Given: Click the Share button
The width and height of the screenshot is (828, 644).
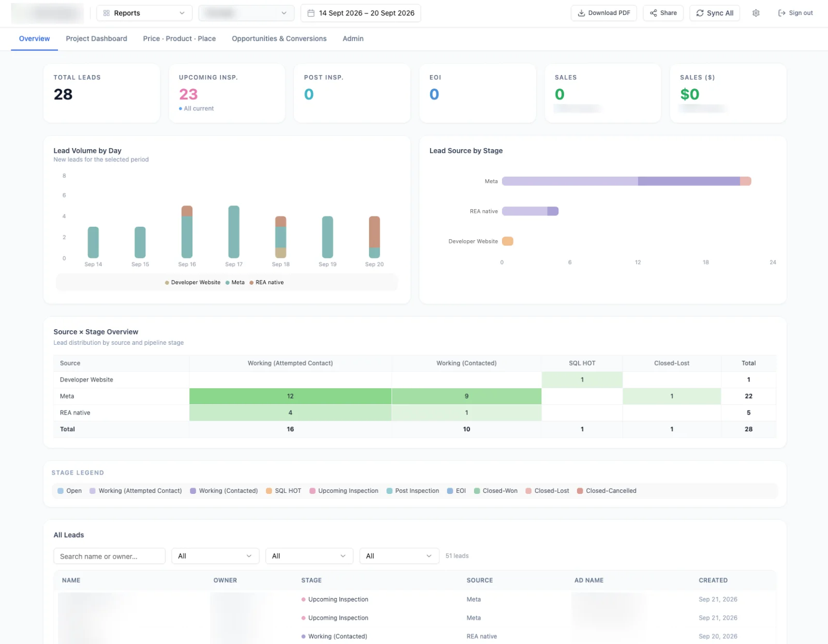Looking at the screenshot, I should click(663, 13).
